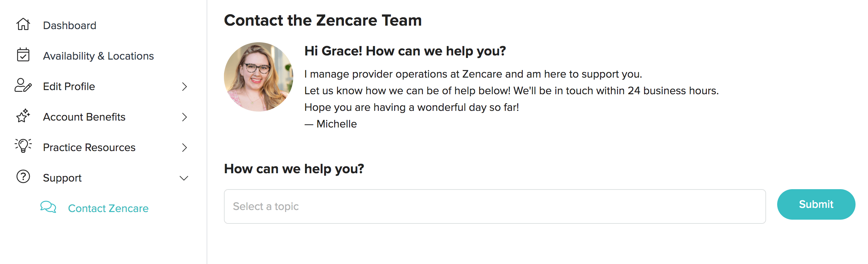Click Michelle's profile photo
Viewport: 868px width, 264px height.
point(258,76)
